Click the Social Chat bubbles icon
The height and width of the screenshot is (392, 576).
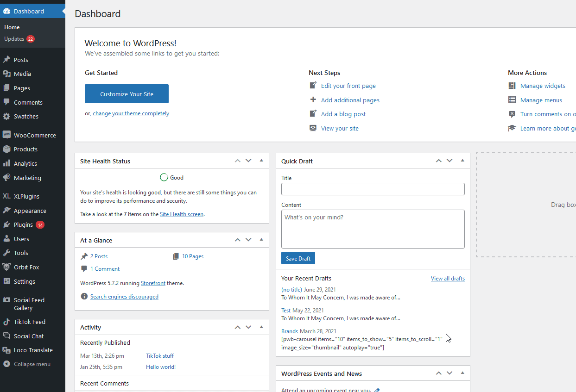pyautogui.click(x=6, y=336)
